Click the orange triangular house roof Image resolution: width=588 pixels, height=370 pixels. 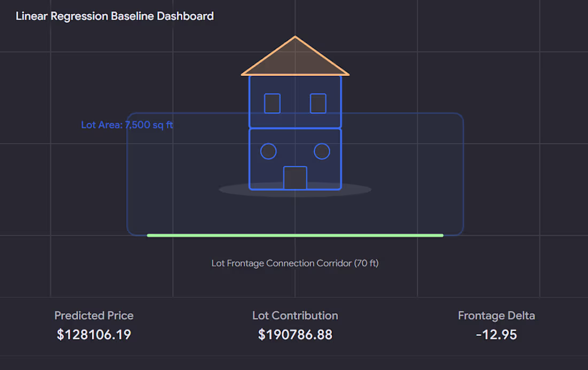[x=295, y=58]
